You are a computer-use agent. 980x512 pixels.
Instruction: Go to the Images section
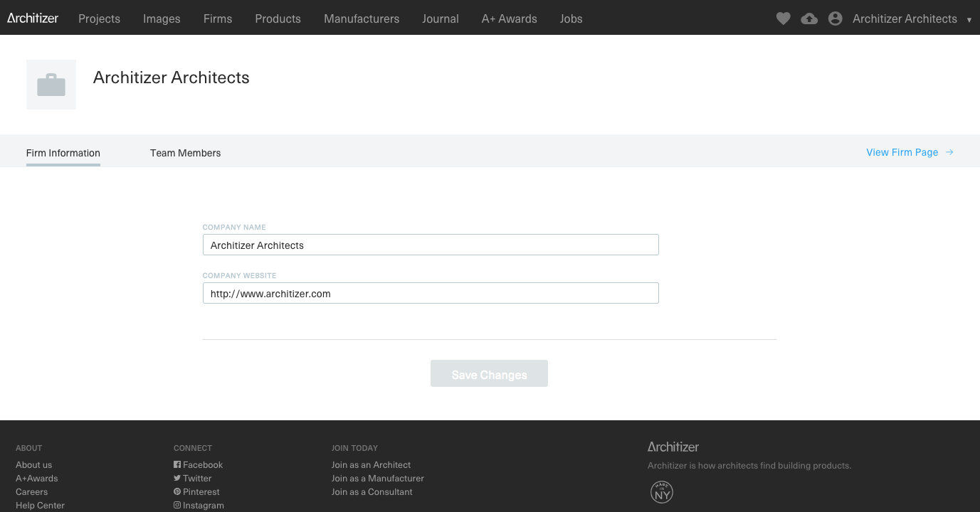(162, 18)
